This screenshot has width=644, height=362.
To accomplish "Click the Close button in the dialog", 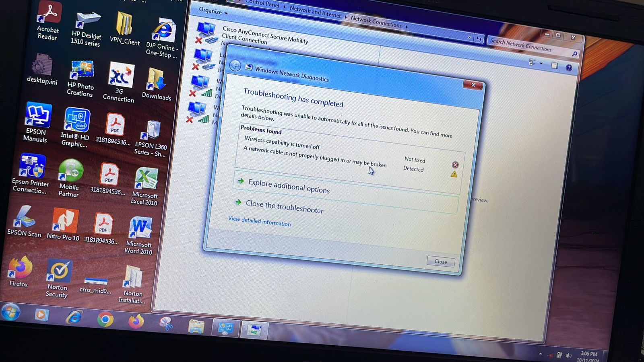I will (x=440, y=261).
